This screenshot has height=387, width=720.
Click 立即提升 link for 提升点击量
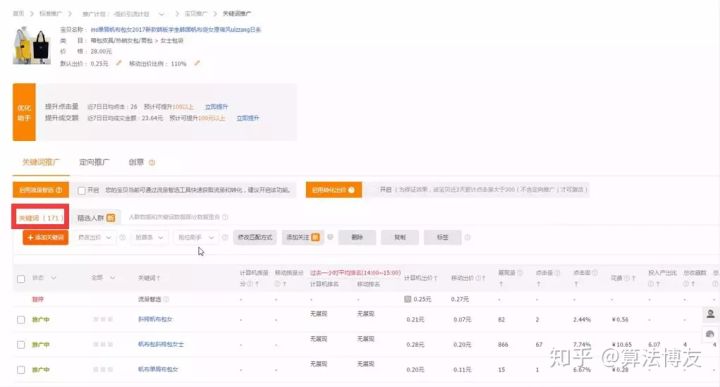(216, 107)
